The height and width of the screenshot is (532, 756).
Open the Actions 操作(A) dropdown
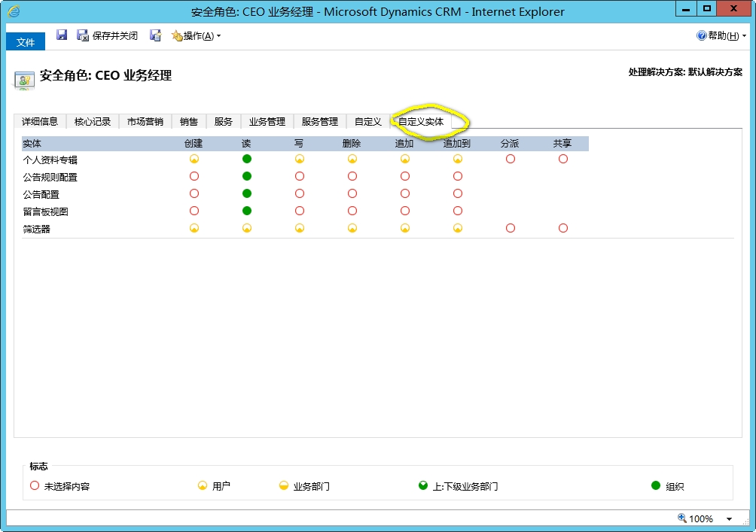pos(197,35)
